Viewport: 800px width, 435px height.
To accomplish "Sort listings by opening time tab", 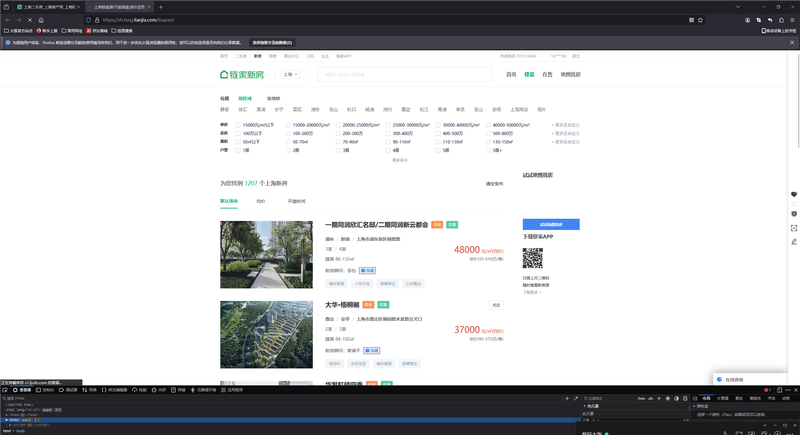I will click(296, 201).
